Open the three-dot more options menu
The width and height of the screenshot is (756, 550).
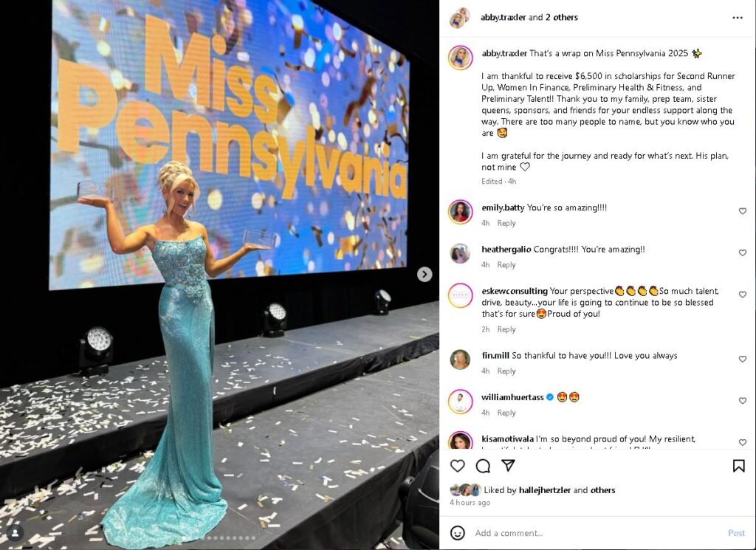point(738,18)
